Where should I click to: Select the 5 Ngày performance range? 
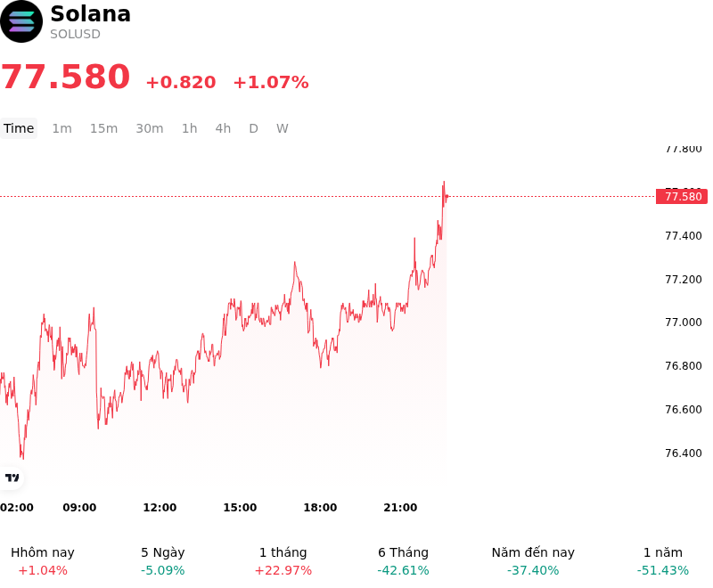(163, 561)
